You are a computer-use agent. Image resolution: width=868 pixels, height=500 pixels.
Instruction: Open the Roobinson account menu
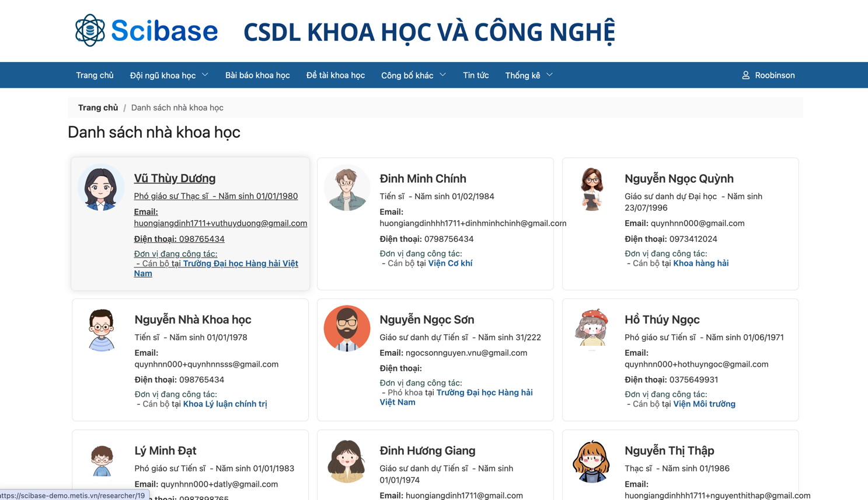tap(768, 75)
